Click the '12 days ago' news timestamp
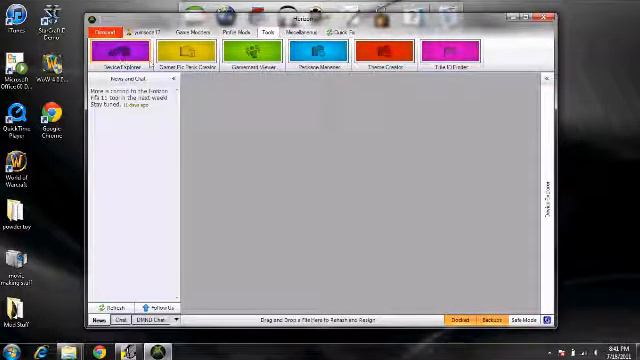The image size is (640, 360). click(x=136, y=105)
